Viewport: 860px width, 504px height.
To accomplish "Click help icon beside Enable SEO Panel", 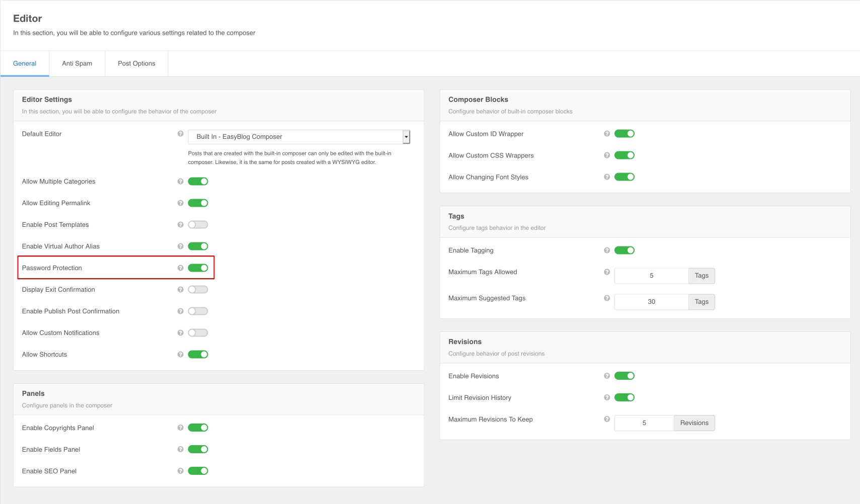I will coord(180,471).
